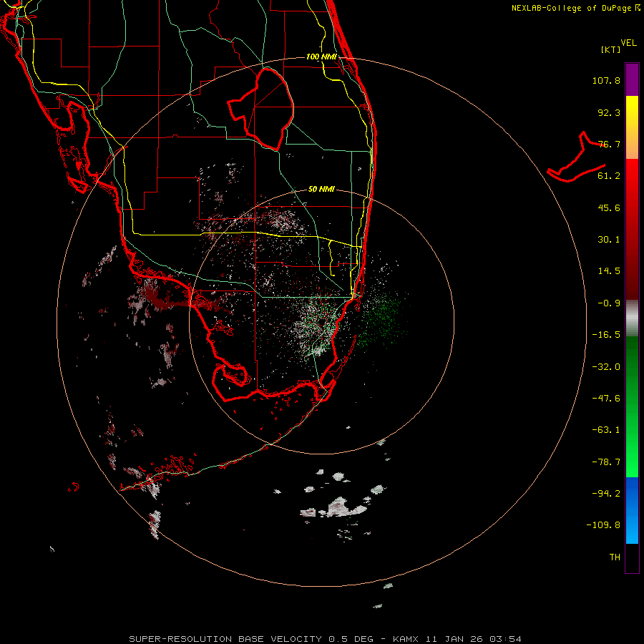Click the -109.8 velocity scale value

[x=603, y=525]
